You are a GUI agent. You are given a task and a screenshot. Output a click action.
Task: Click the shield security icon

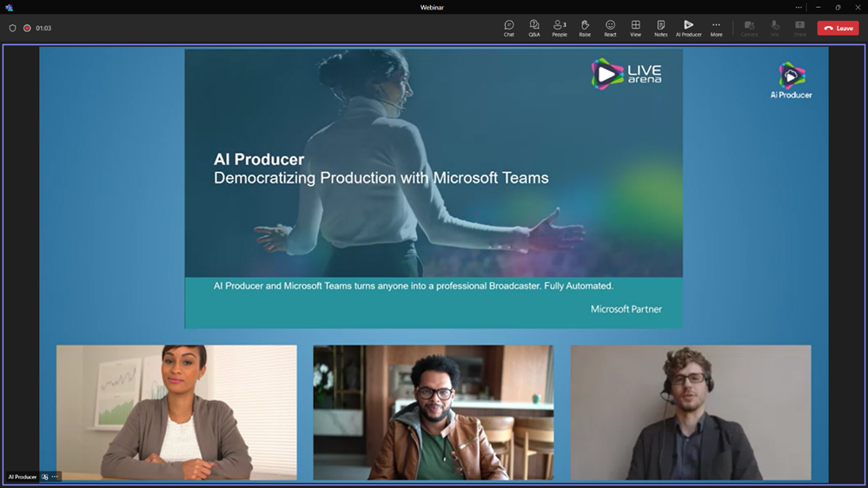(13, 28)
